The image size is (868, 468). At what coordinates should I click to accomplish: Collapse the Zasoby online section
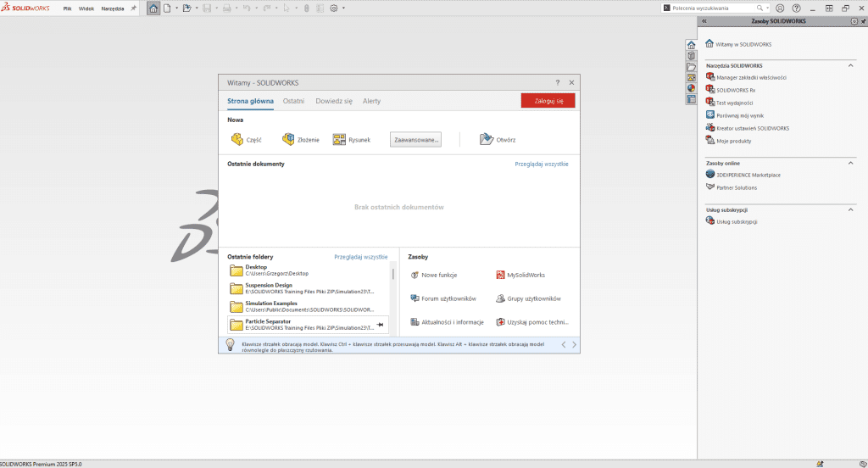(x=851, y=163)
